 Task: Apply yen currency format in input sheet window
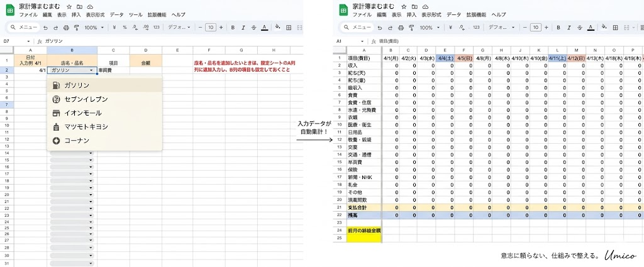(x=114, y=28)
